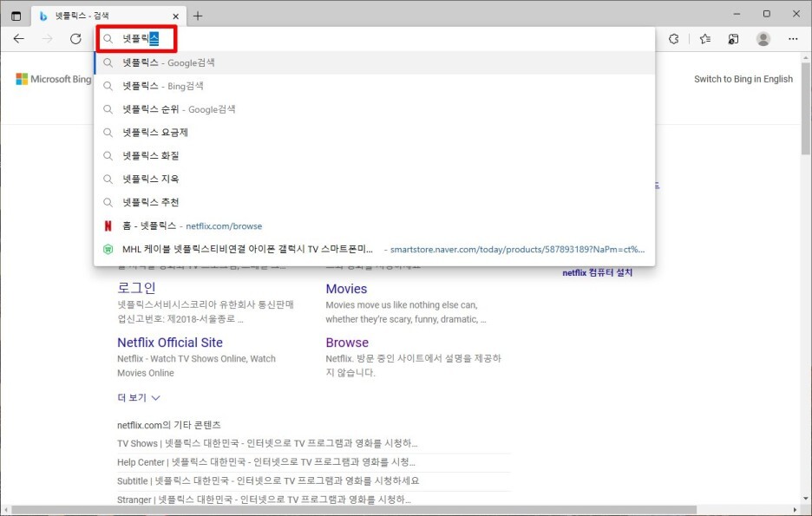Open TV Shows | 넷플릭스 대한민국 link

[267, 443]
